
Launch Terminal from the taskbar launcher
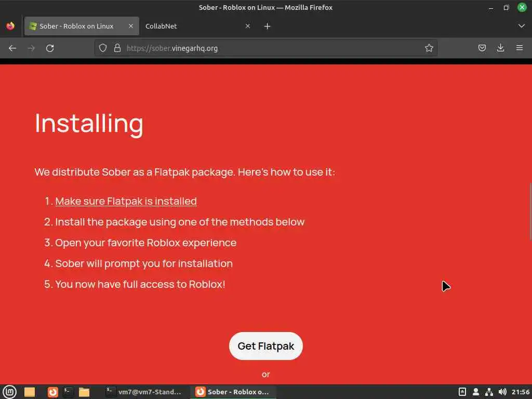(x=68, y=392)
